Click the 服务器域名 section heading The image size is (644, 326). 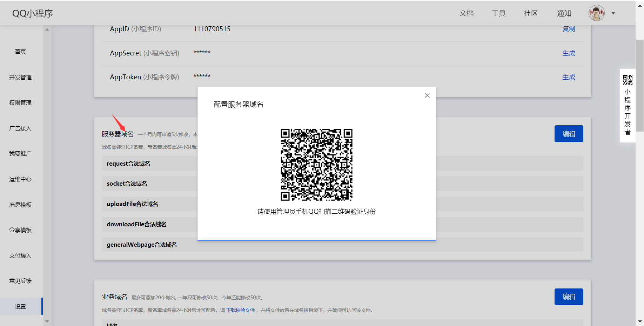[118, 134]
